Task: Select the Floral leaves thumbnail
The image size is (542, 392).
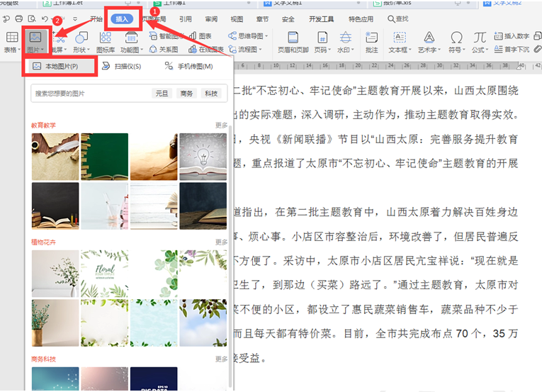Action: coord(104,274)
